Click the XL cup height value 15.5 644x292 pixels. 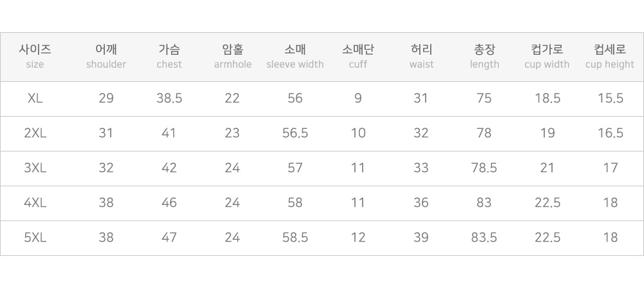pyautogui.click(x=611, y=98)
